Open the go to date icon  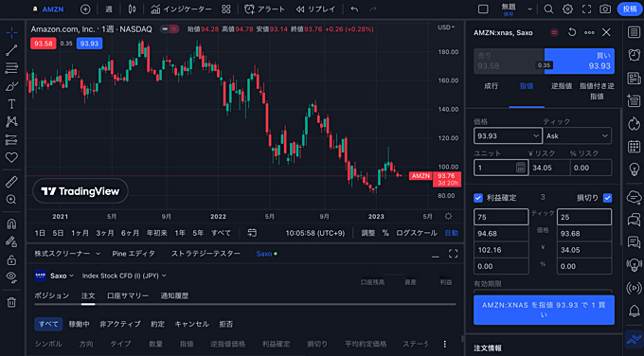pyautogui.click(x=252, y=233)
